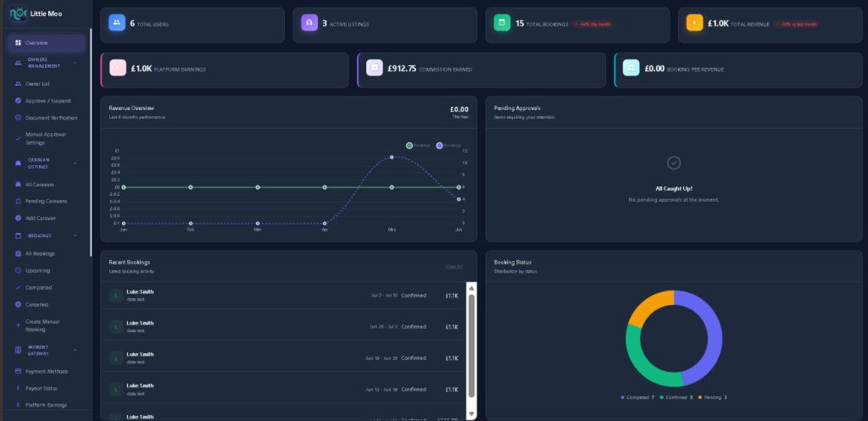The width and height of the screenshot is (868, 421).
Task: Toggle the Revenue series in chart legend
Action: point(418,146)
